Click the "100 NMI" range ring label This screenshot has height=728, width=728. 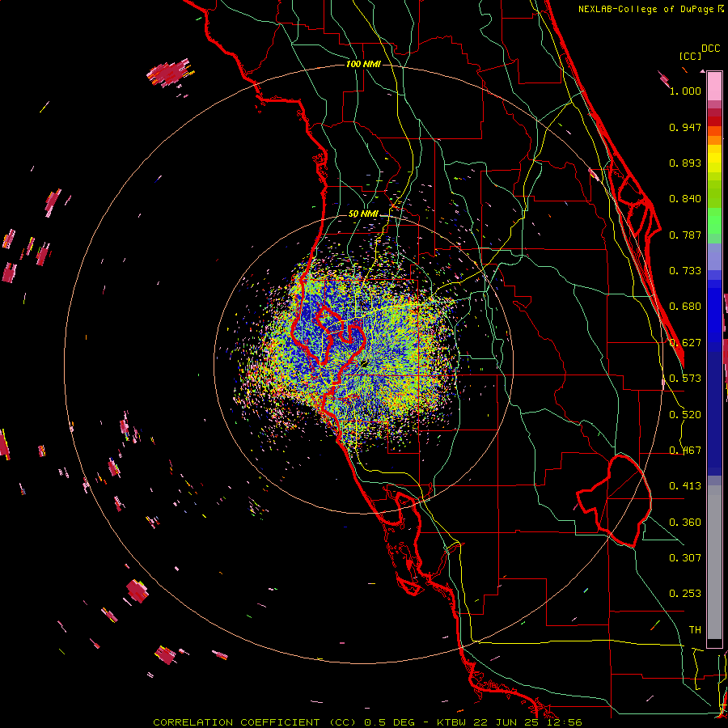(x=363, y=64)
